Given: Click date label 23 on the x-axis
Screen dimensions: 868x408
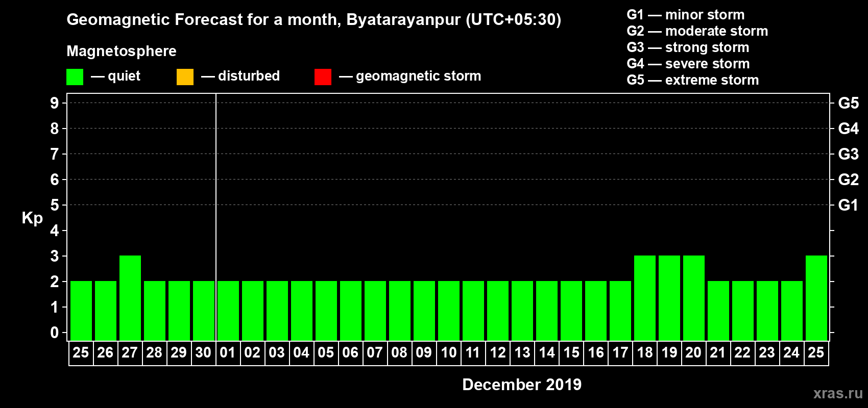Looking at the screenshot, I should (x=767, y=352).
